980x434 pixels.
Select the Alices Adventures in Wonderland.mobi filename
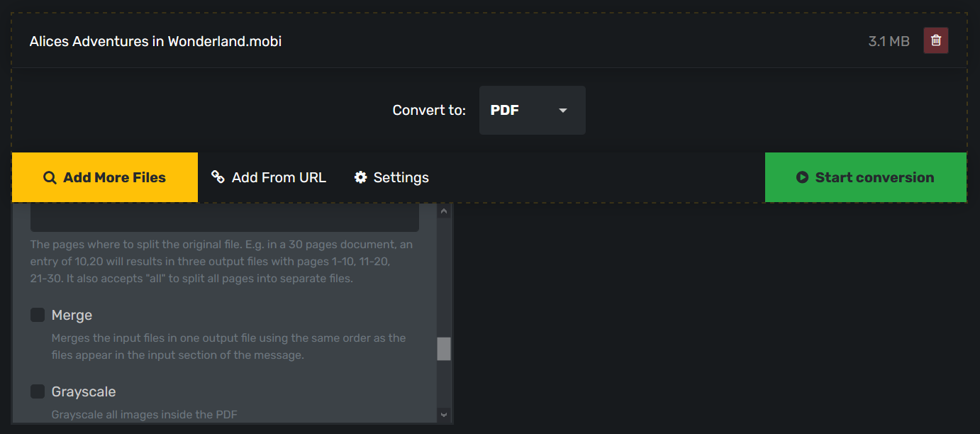tap(155, 41)
